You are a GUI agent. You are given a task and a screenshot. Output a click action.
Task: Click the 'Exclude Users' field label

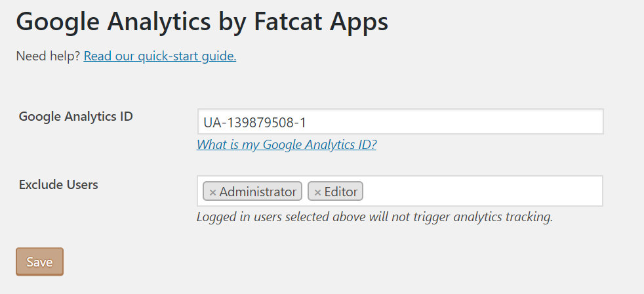(x=58, y=185)
